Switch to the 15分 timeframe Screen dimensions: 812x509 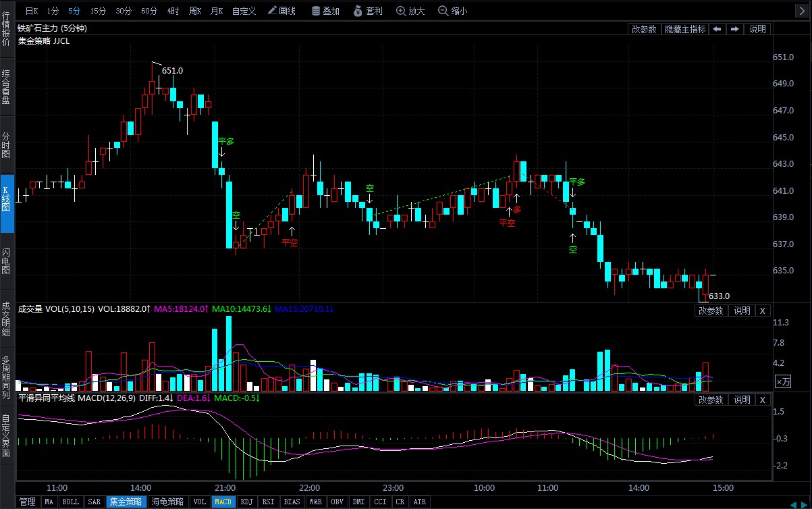[98, 11]
